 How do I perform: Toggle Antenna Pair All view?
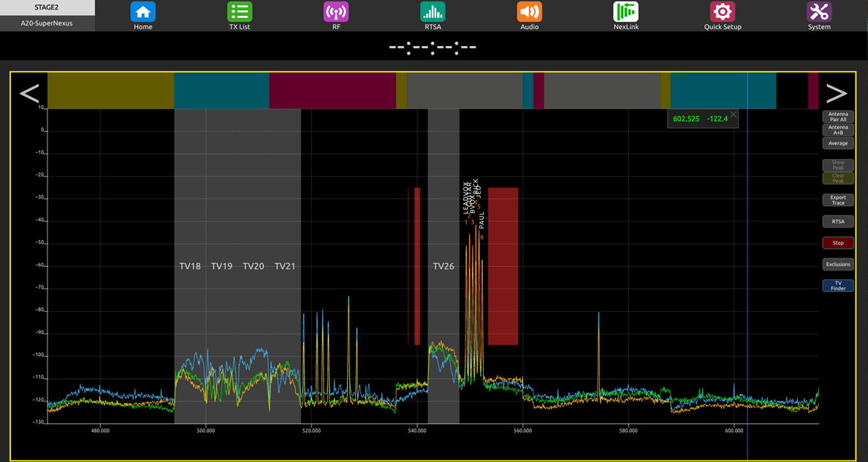click(838, 117)
